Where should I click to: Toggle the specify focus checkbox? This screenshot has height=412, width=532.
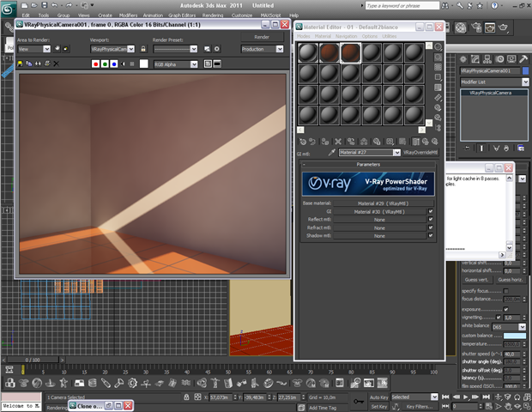tap(505, 293)
